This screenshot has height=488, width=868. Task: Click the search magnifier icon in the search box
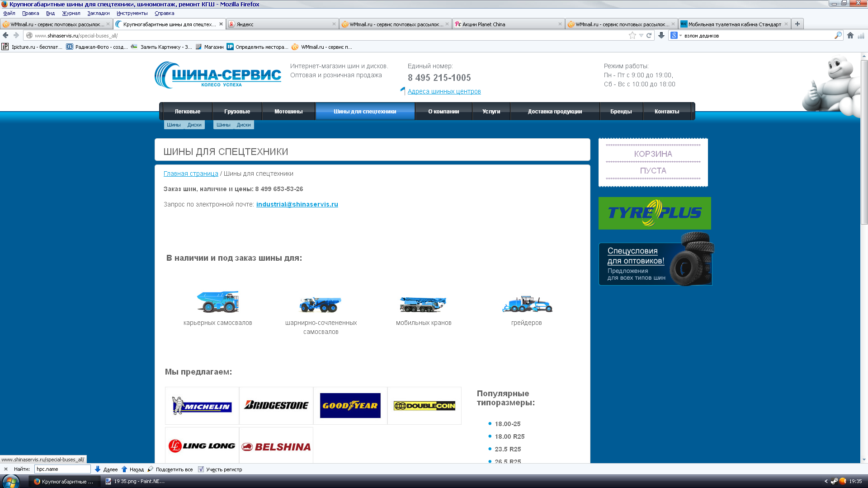point(838,35)
